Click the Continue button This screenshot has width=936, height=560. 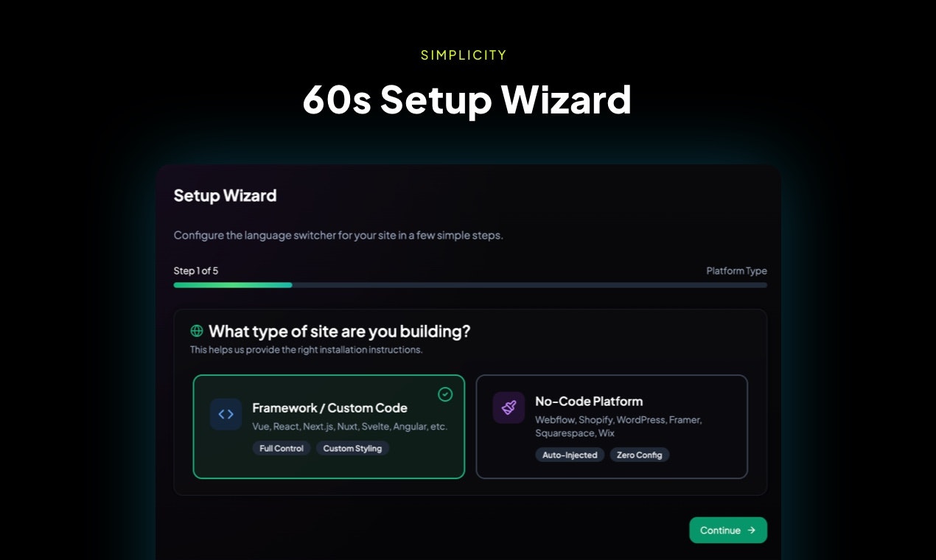pyautogui.click(x=728, y=530)
